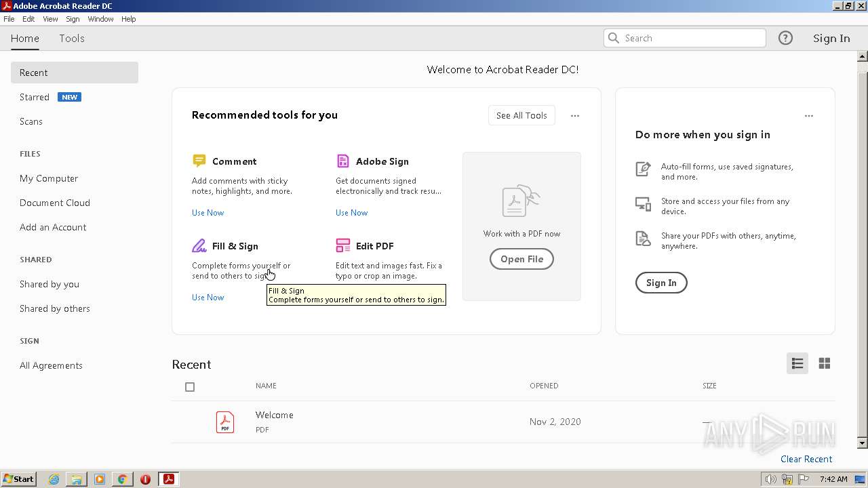The height and width of the screenshot is (488, 868).
Task: Click the 7:42 AM taskbar clock
Action: click(x=833, y=479)
